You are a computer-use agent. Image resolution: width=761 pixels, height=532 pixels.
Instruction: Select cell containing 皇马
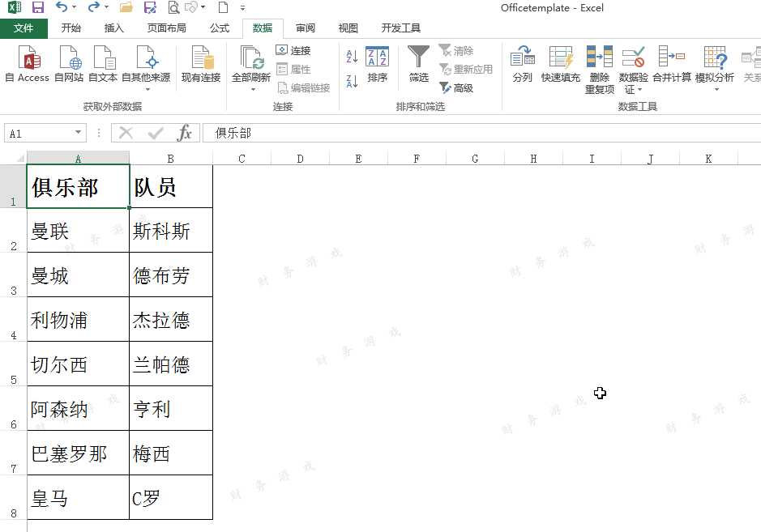(x=78, y=497)
